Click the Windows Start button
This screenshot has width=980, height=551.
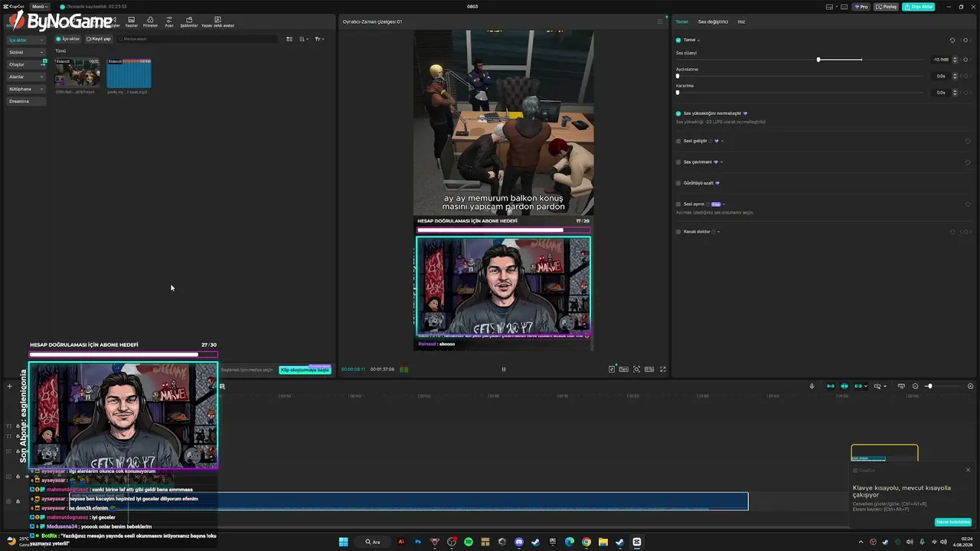344,542
